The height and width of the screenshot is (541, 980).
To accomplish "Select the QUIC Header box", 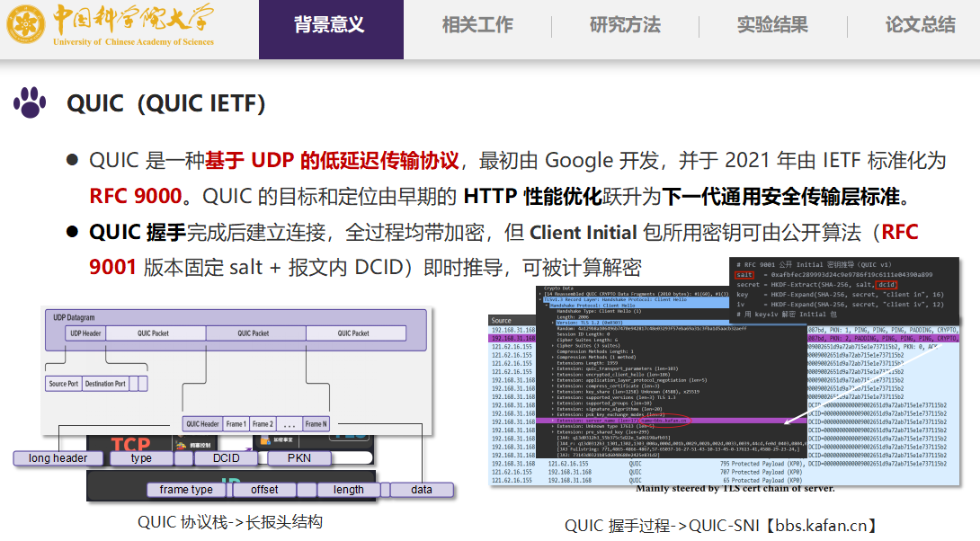I will click(x=202, y=423).
